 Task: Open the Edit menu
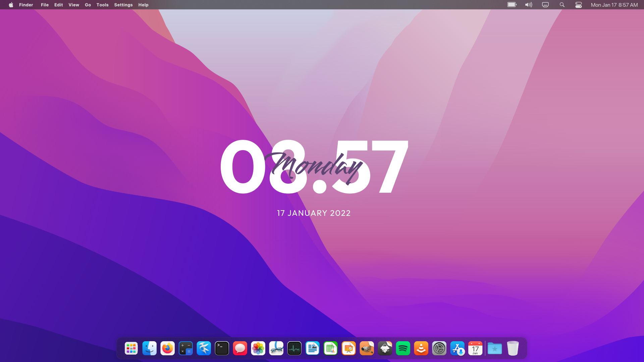[x=59, y=5]
